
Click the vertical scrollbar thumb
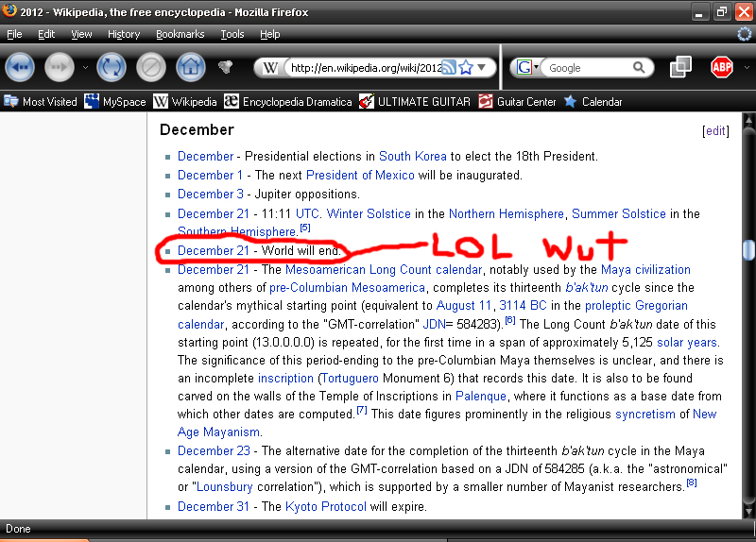[x=748, y=249]
